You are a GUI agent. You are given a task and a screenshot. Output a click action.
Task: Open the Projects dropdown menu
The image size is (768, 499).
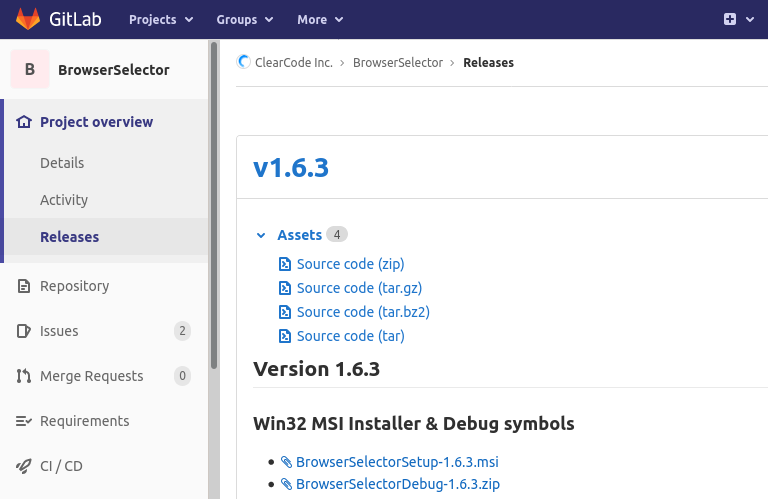(x=161, y=20)
